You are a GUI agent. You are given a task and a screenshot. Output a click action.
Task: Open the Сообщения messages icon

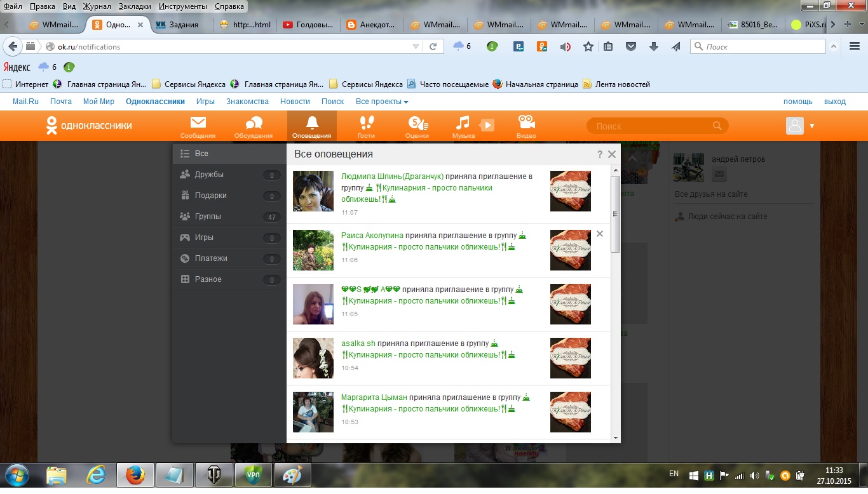198,126
